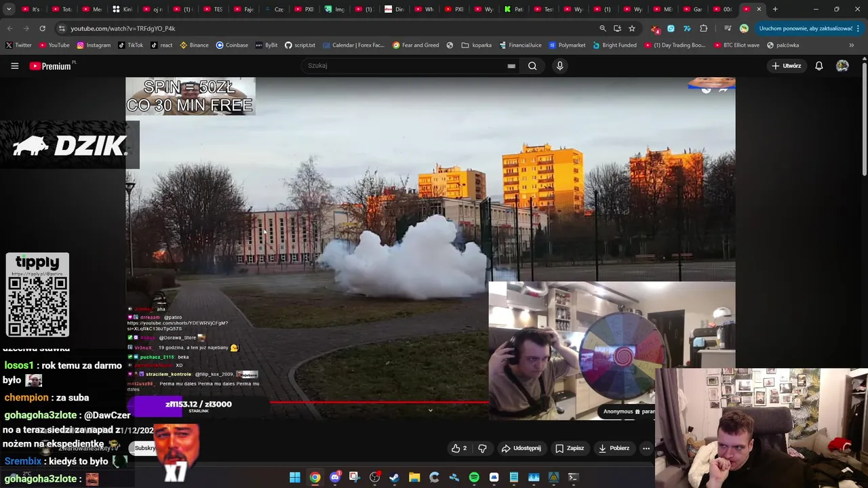868x488 pixels.
Task: Seek on the red video progress bar
Action: tap(380, 402)
